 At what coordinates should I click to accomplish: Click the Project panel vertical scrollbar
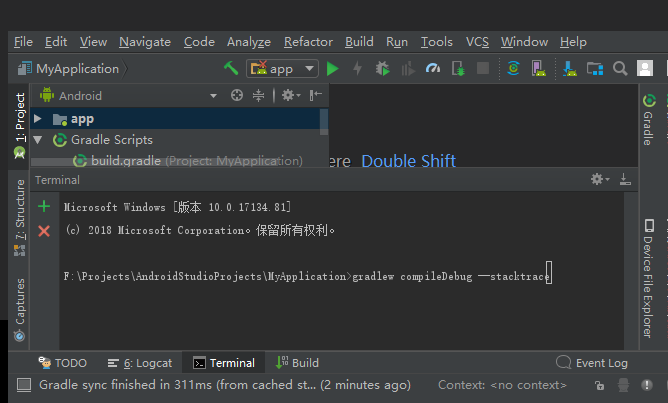coord(324,122)
